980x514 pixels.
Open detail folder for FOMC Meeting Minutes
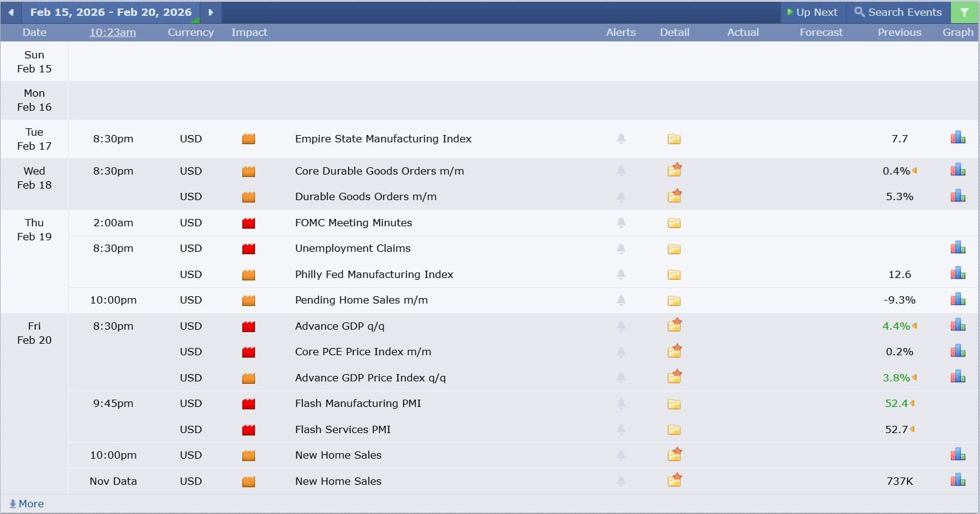(x=674, y=223)
